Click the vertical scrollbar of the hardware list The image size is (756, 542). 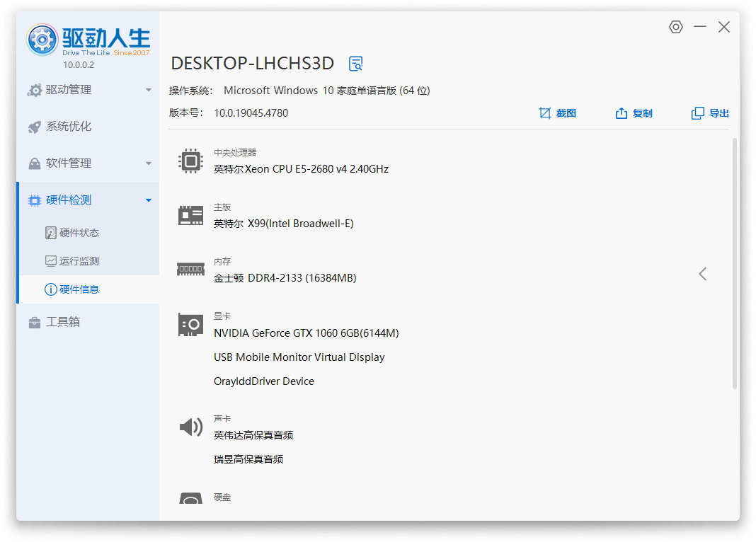point(735,263)
